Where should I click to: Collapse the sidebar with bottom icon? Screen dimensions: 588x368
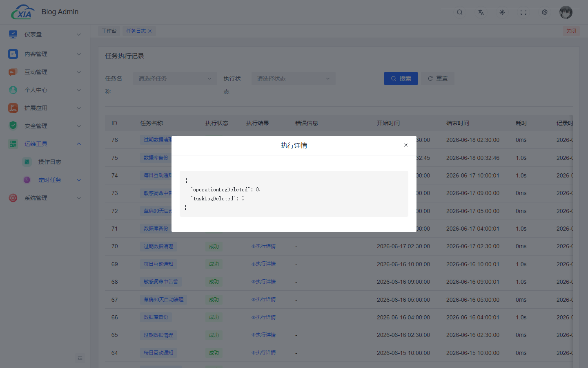coord(80,358)
